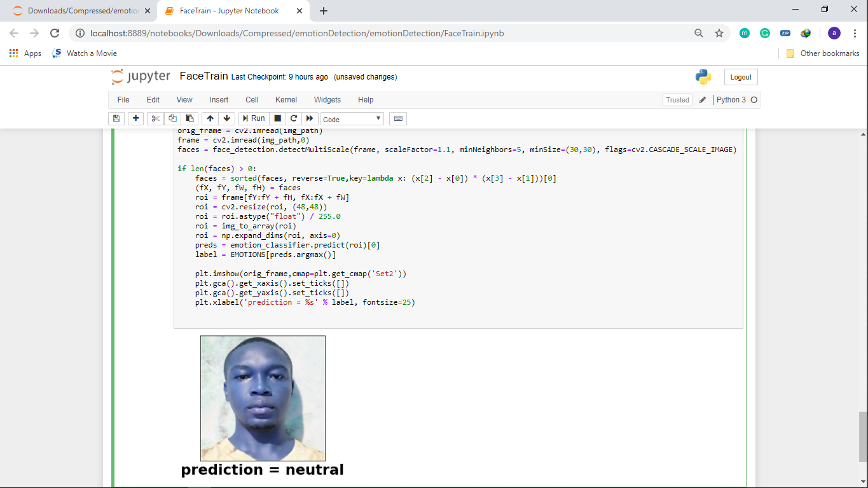Click the copy selected cells icon
This screenshot has height=488, width=868.
172,118
